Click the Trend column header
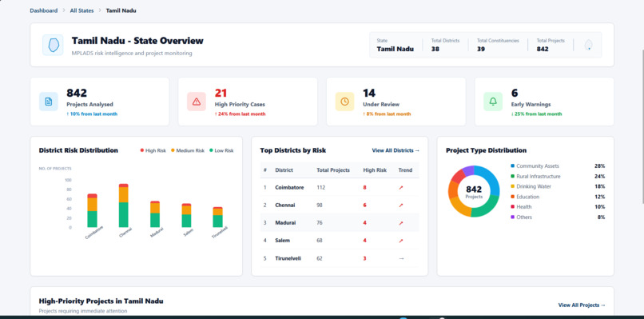The height and width of the screenshot is (319, 644). pyautogui.click(x=405, y=170)
